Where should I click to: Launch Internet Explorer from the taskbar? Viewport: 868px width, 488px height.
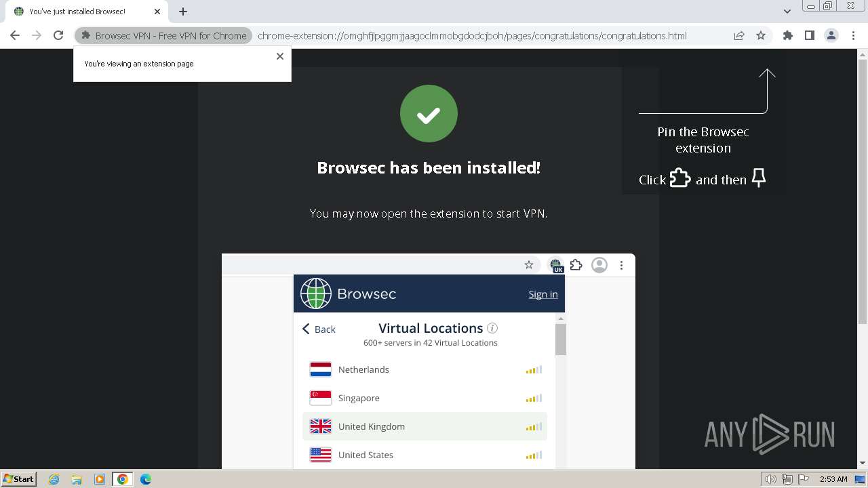(x=54, y=479)
